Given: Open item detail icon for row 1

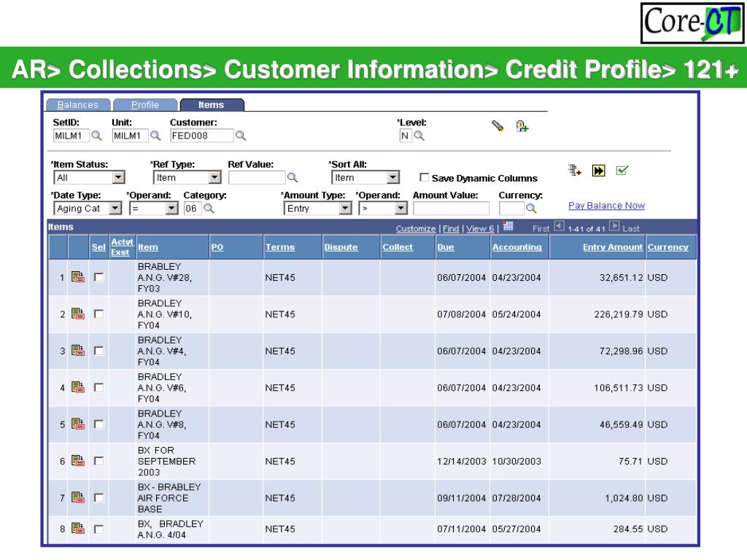Looking at the screenshot, I should pos(78,276).
